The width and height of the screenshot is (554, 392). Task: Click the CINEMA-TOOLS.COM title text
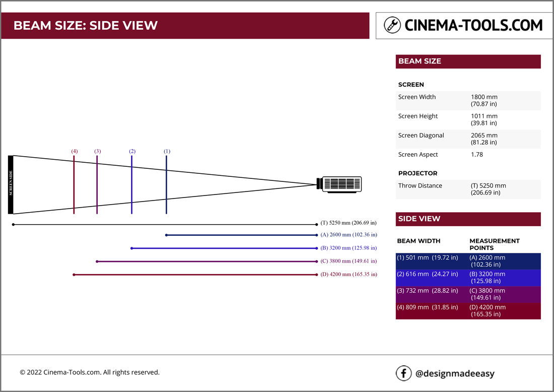pos(473,25)
